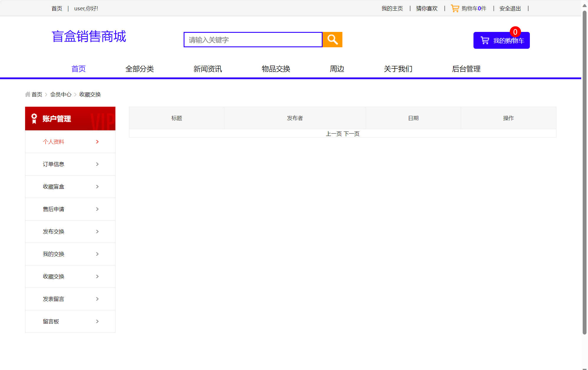The height and width of the screenshot is (370, 588).
Task: Expand the 收藏盲盒 chevron arrow
Action: (97, 186)
